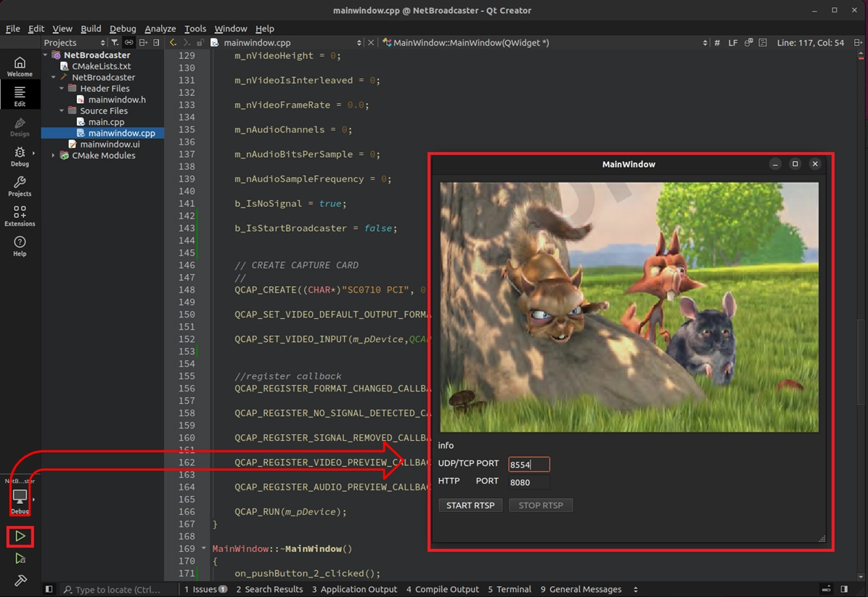The height and width of the screenshot is (597, 868).
Task: Run the project with green play button
Action: [x=20, y=536]
